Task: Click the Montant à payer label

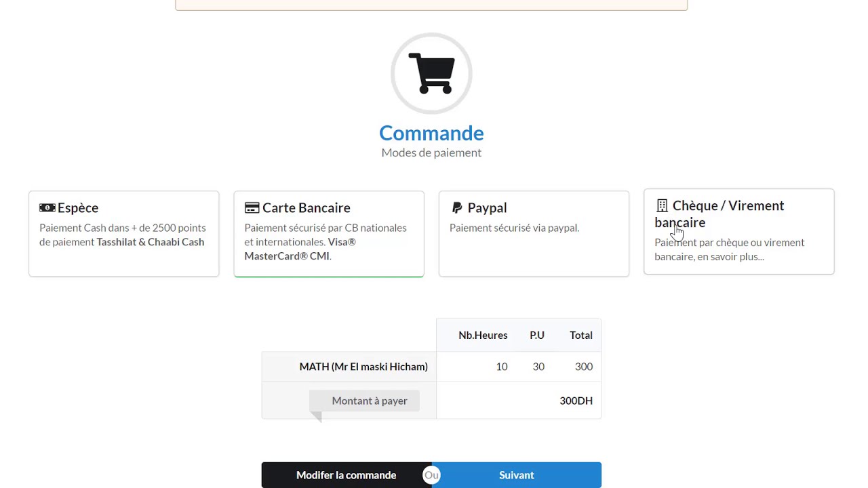Action: [369, 401]
